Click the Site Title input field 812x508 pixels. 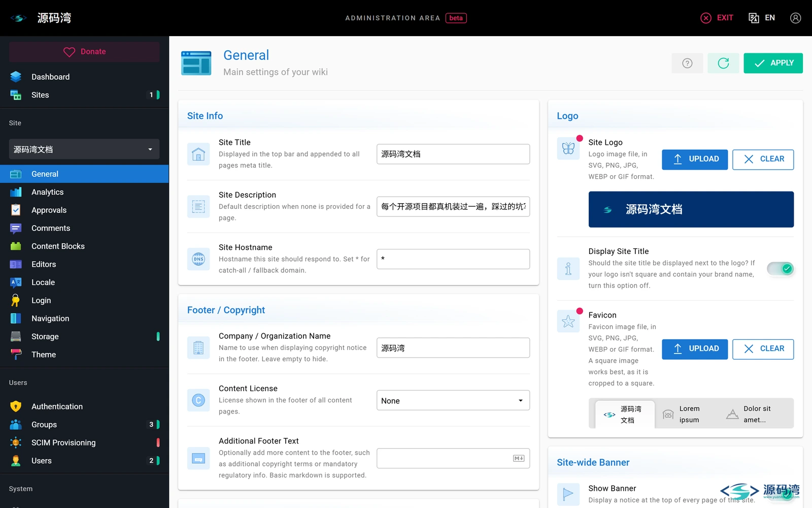(453, 154)
